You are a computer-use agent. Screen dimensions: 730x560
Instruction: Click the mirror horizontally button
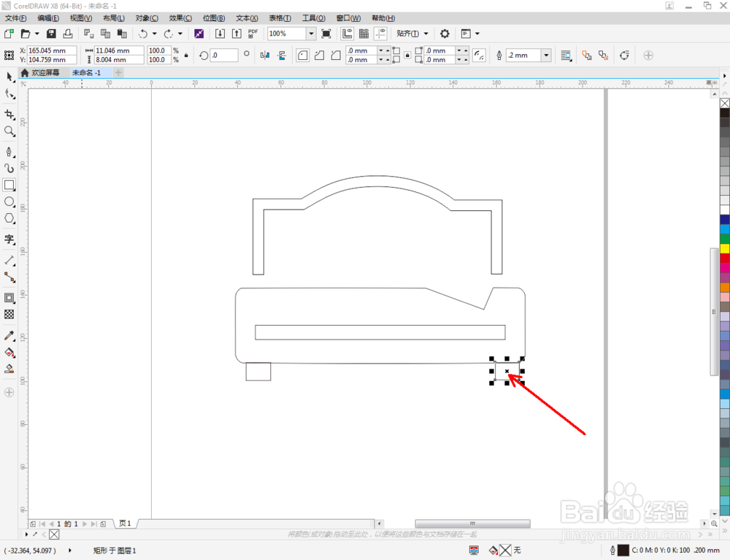point(265,55)
